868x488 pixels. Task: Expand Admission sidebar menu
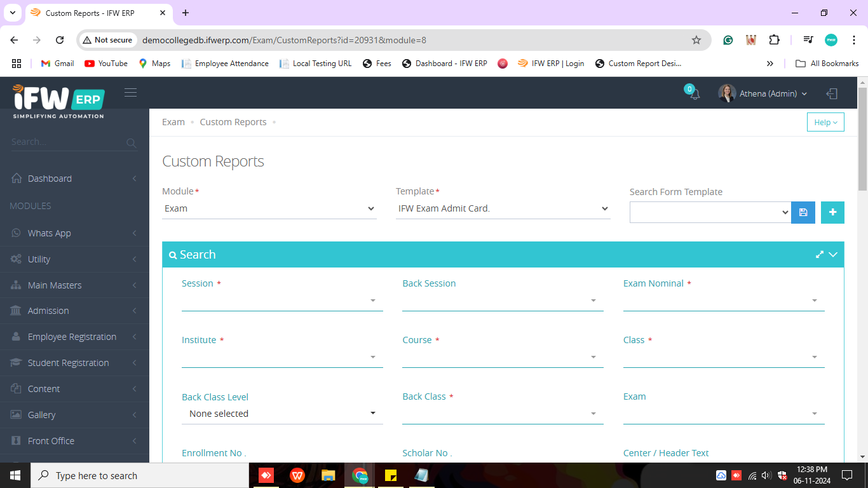pos(74,311)
